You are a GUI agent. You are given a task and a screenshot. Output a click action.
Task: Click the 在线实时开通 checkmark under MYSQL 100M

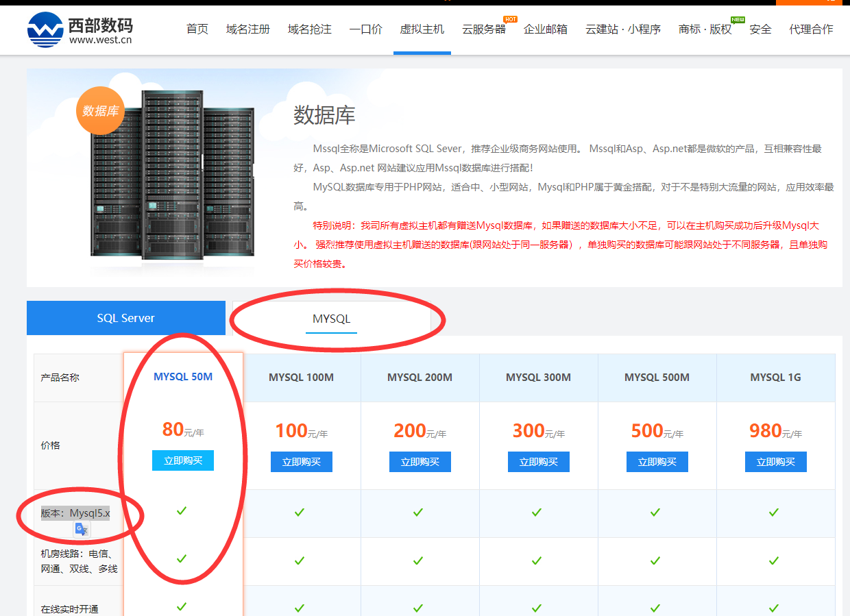300,608
